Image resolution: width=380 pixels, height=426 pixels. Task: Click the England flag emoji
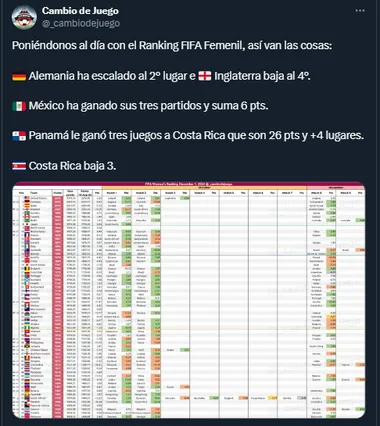coord(205,76)
